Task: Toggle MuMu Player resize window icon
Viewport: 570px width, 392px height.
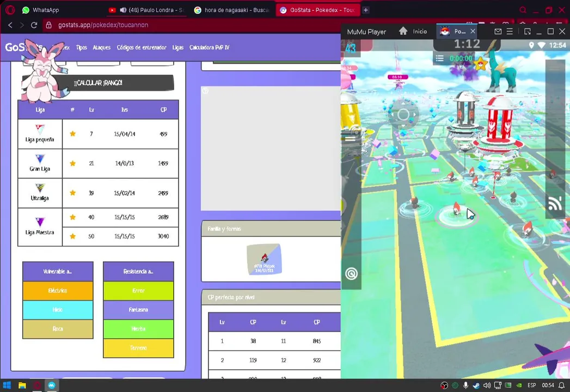Action: click(528, 32)
